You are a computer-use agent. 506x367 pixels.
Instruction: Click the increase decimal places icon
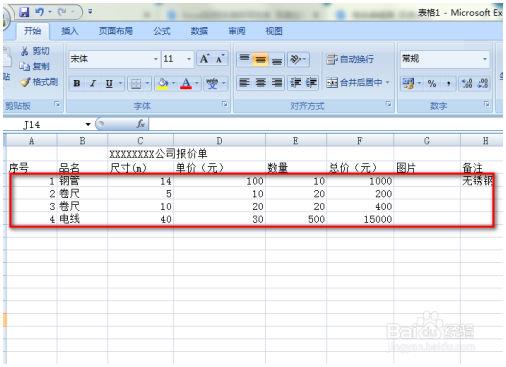(467, 83)
